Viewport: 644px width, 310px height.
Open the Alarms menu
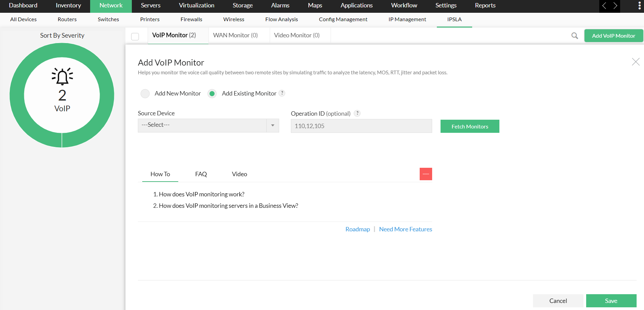tap(280, 5)
